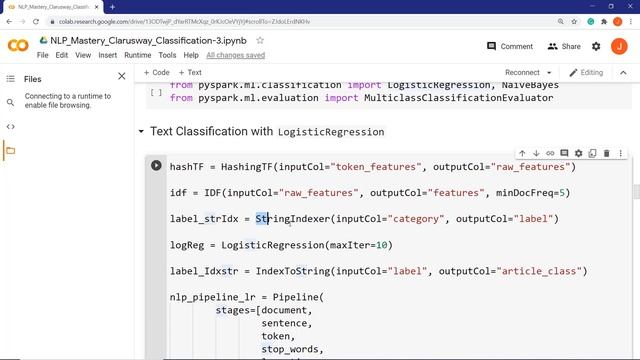The height and width of the screenshot is (360, 640).
Task: Click the stop_words stage entry
Action: [x=292, y=349]
